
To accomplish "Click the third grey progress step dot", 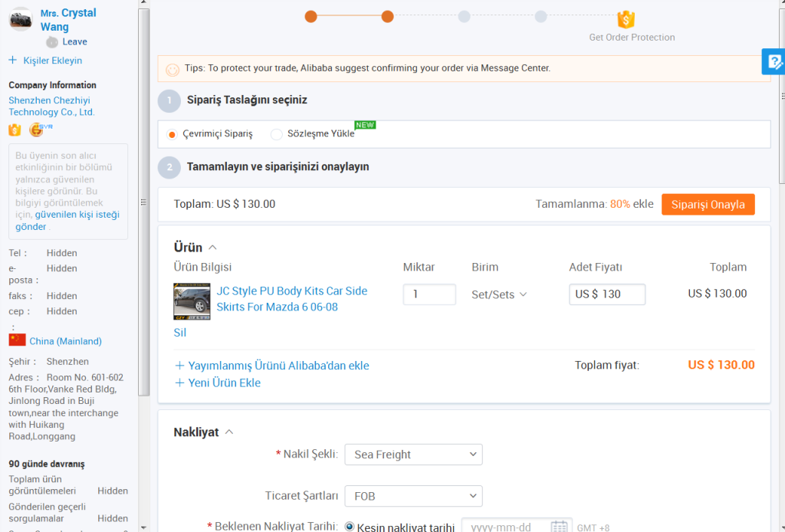I will pos(464,17).
